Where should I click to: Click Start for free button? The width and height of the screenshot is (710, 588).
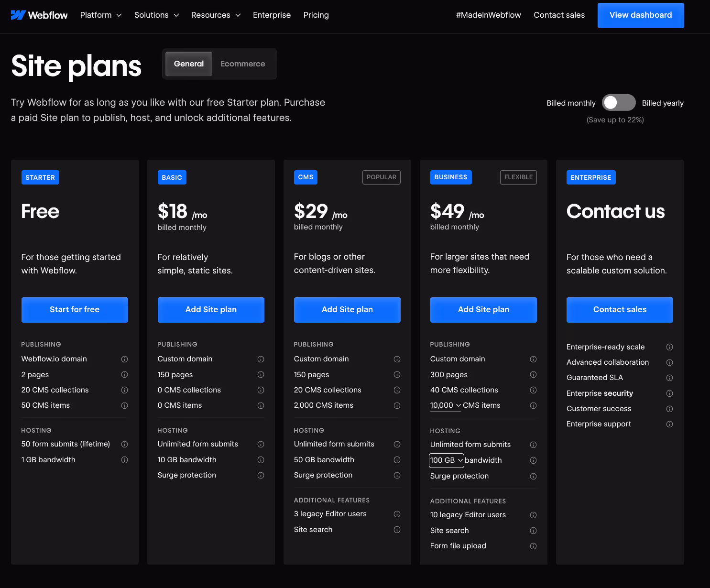pyautogui.click(x=75, y=310)
